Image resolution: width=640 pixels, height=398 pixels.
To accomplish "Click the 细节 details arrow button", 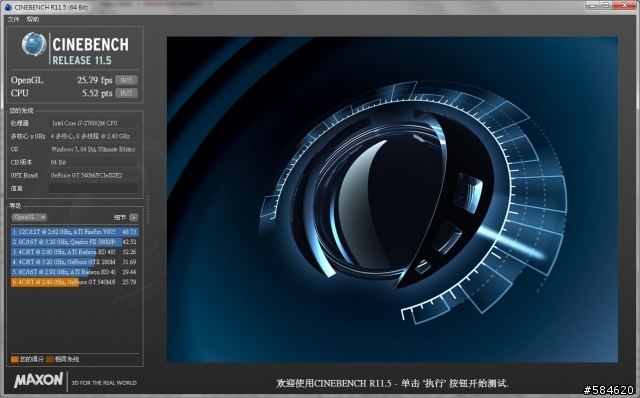I will tap(133, 218).
